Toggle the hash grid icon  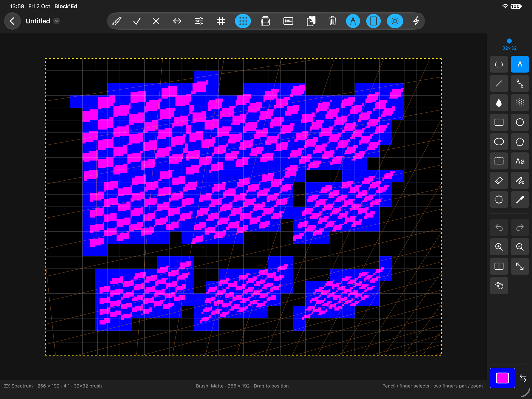point(221,21)
